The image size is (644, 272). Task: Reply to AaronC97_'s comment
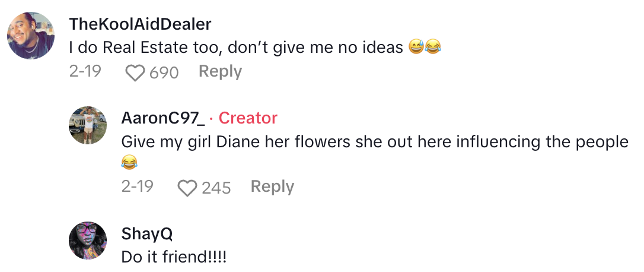click(x=272, y=187)
